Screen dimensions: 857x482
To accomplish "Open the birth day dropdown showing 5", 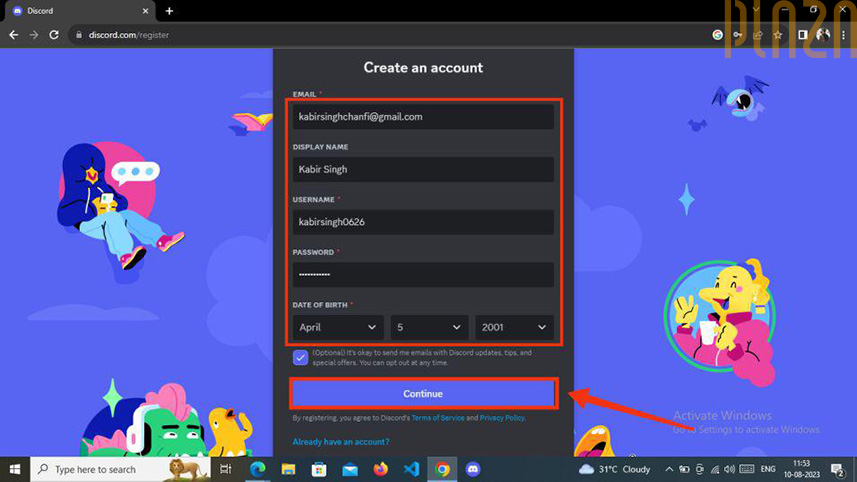I will coord(429,327).
